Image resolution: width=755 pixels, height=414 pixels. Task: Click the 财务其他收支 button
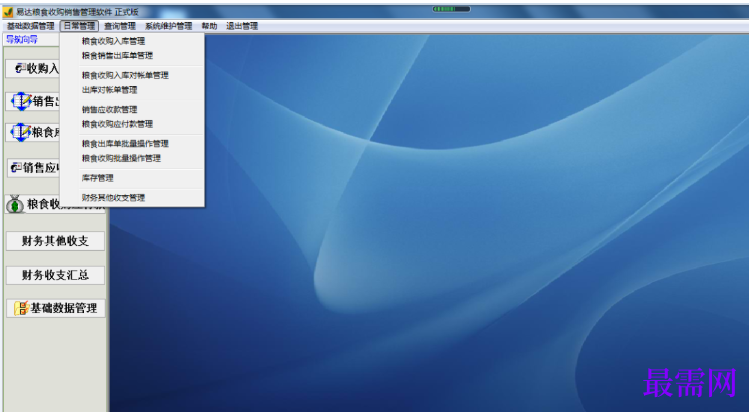[55, 241]
